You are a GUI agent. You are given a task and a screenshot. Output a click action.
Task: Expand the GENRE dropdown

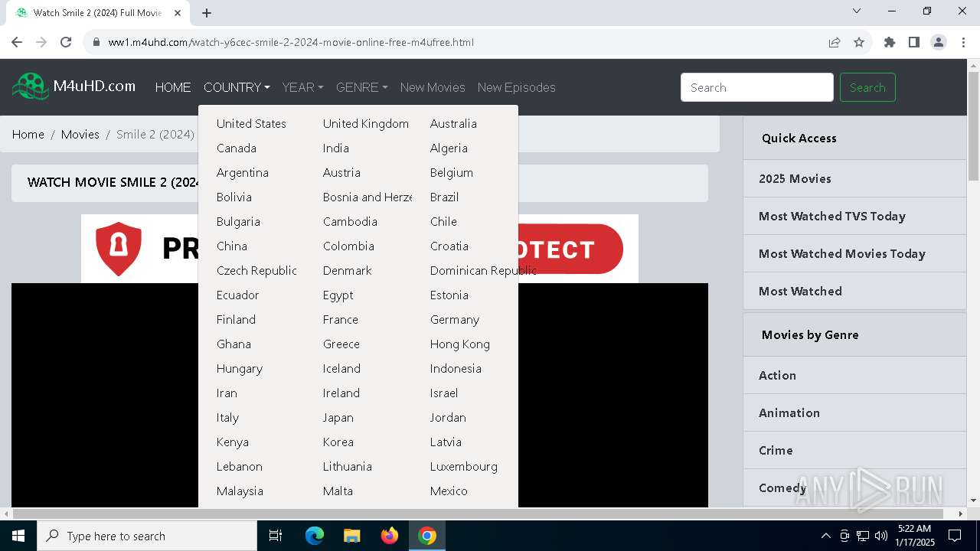click(361, 87)
